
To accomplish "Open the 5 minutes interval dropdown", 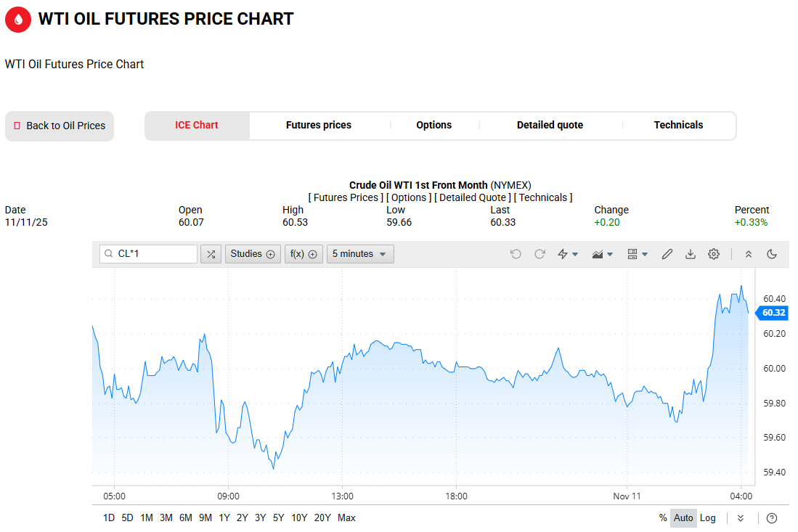I will [x=360, y=254].
